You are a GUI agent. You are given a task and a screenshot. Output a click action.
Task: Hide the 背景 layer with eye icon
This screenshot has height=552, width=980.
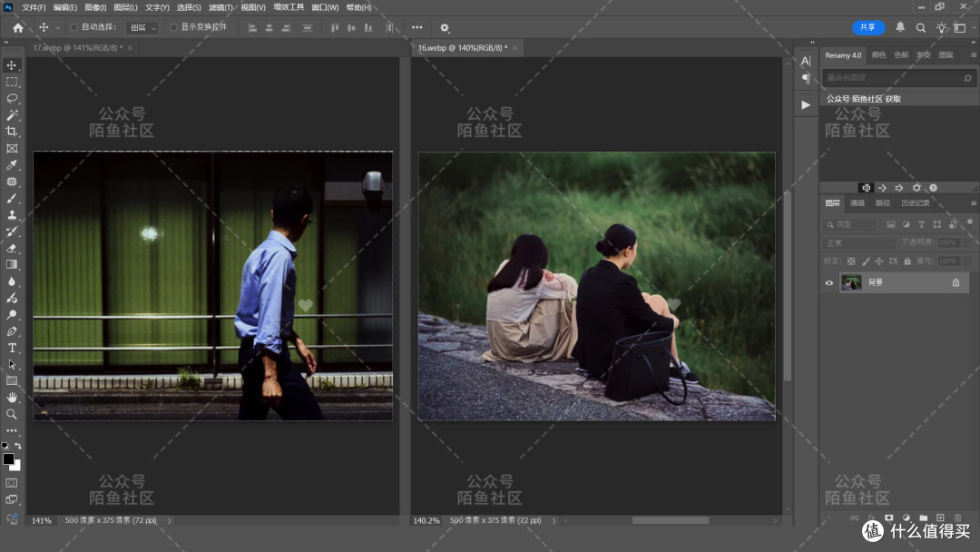[x=829, y=282]
